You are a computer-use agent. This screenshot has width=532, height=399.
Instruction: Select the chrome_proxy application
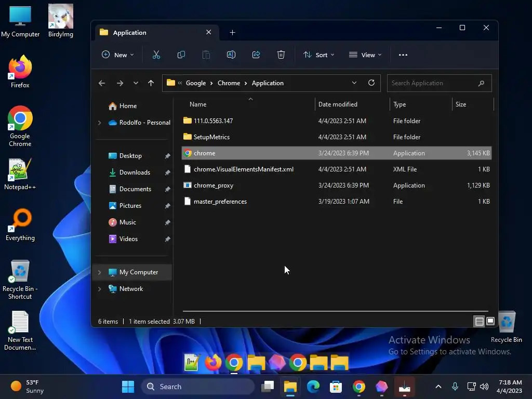click(x=337, y=185)
